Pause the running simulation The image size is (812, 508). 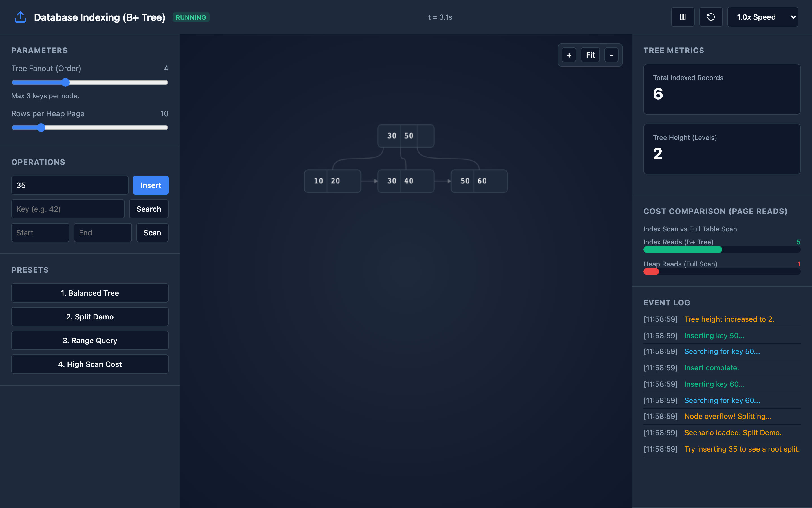683,17
